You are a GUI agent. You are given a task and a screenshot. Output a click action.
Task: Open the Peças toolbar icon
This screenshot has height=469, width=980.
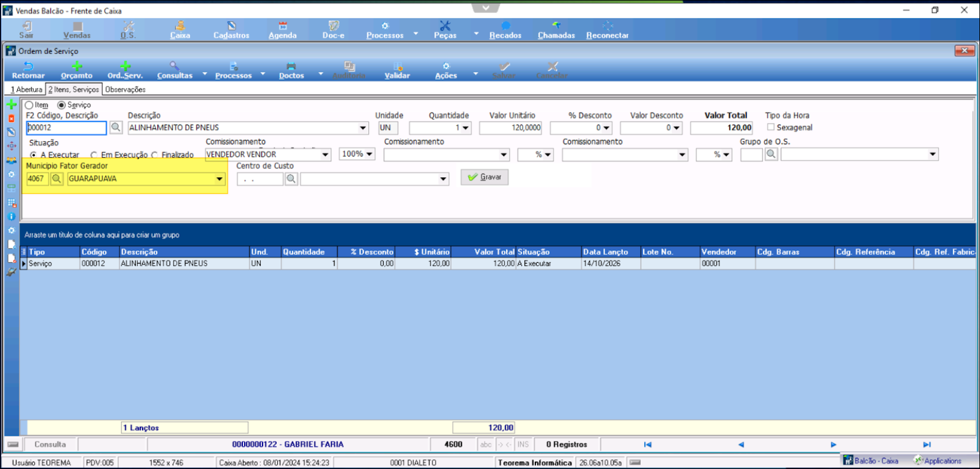pos(445,30)
